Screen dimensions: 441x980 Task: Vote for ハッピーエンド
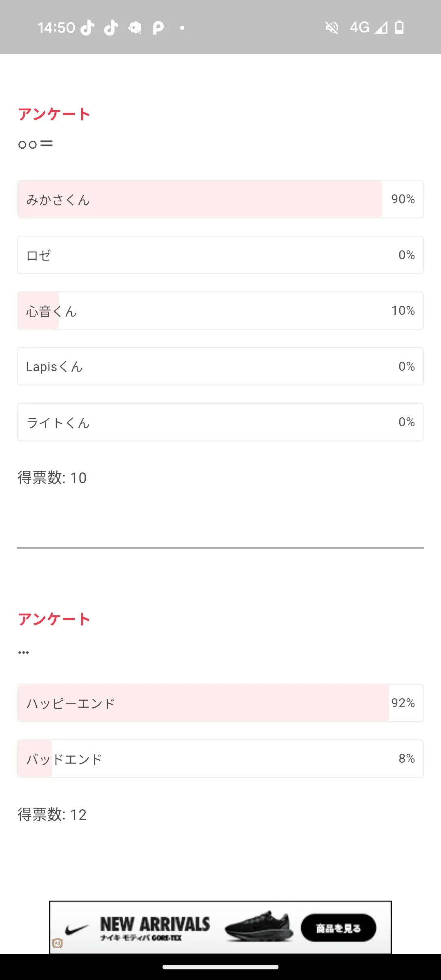220,703
